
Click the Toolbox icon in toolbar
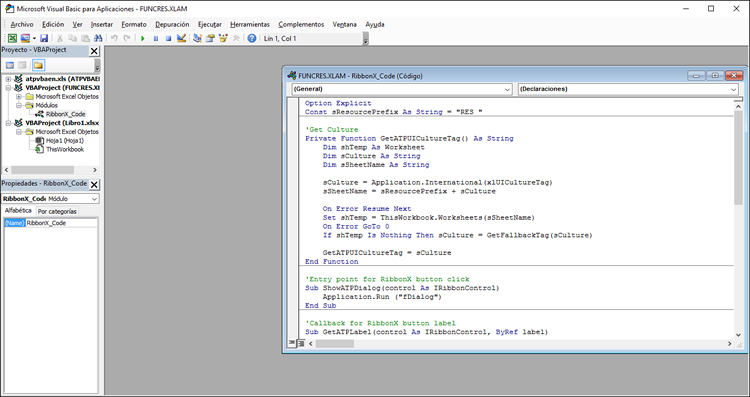click(236, 38)
